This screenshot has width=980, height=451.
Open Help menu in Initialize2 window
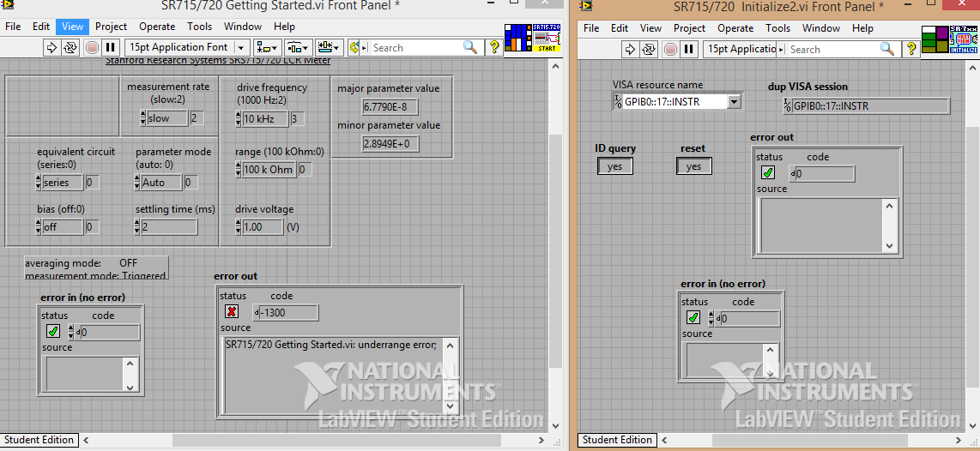coord(862,28)
